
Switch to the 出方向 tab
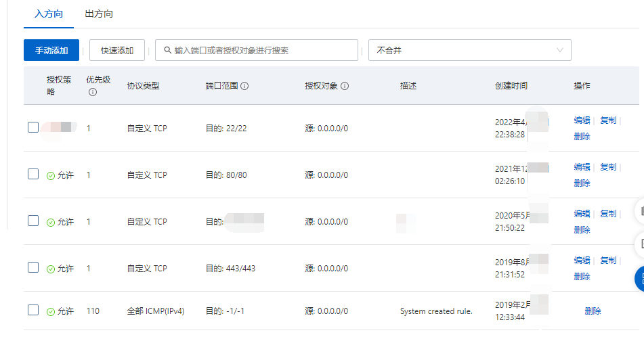click(99, 14)
